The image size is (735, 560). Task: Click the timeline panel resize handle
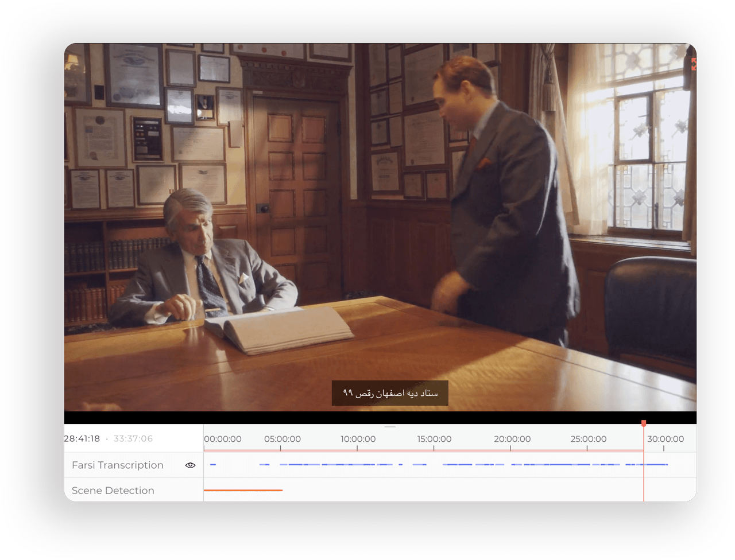pyautogui.click(x=390, y=427)
